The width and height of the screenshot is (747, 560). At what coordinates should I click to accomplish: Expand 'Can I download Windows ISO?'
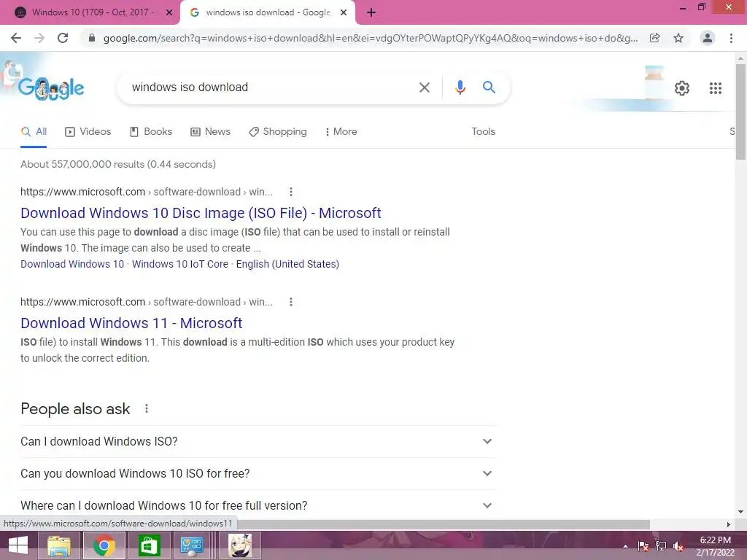click(258, 441)
